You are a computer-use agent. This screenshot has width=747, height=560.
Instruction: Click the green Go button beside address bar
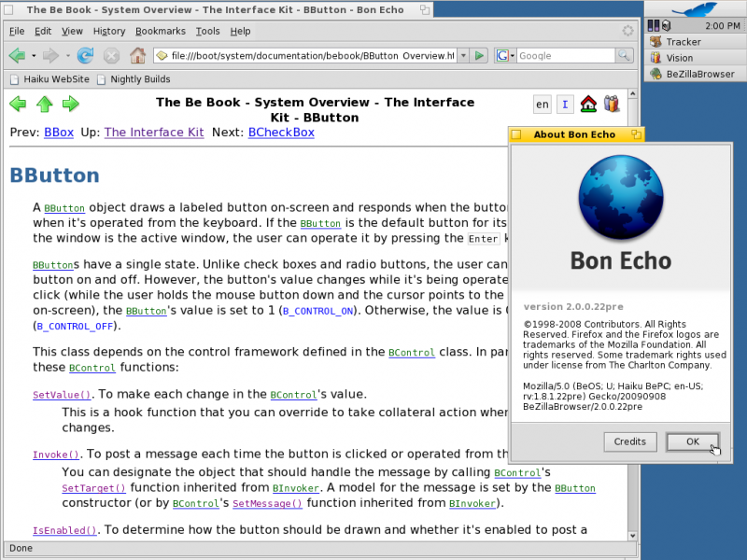pyautogui.click(x=479, y=56)
